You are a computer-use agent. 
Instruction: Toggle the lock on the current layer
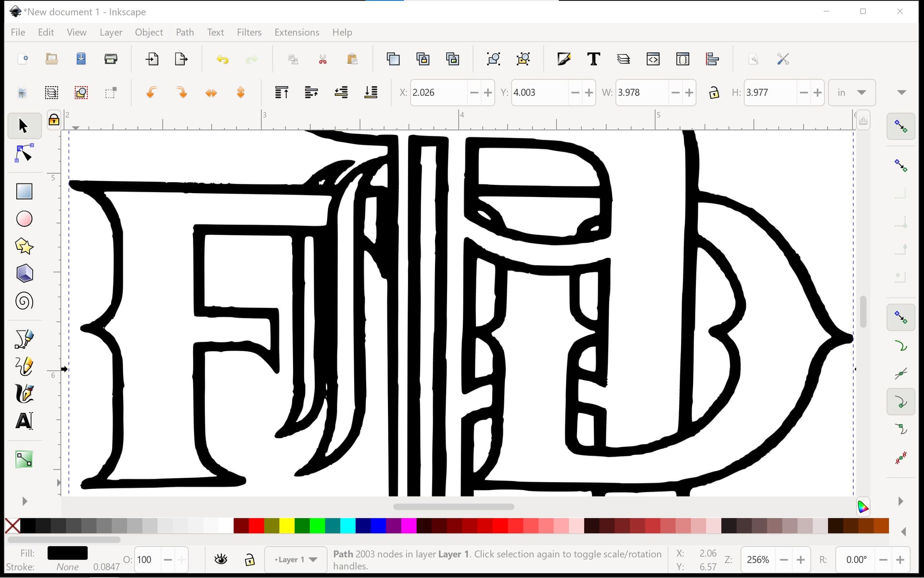click(x=249, y=559)
